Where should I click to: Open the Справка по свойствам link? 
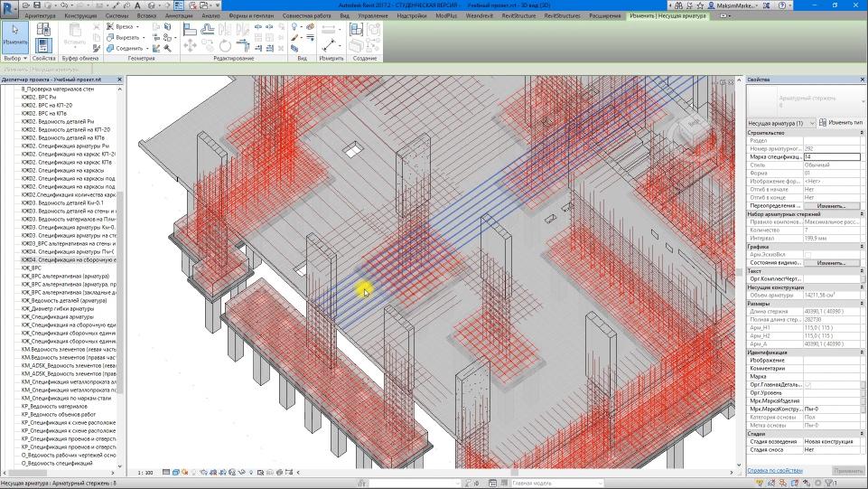(774, 471)
